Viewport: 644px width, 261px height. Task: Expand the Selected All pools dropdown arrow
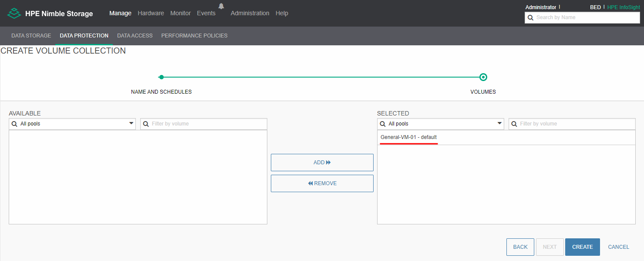point(499,124)
